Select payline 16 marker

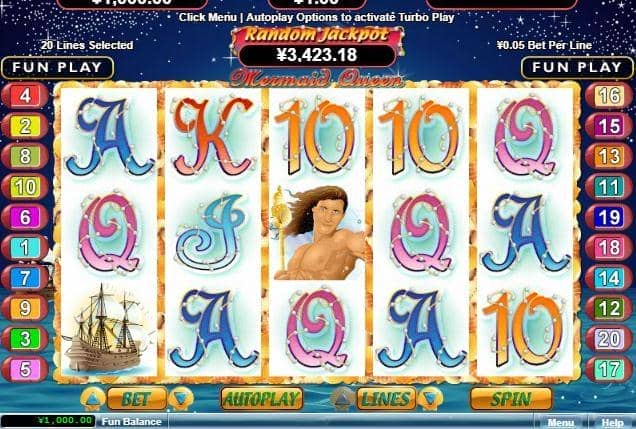(x=609, y=96)
